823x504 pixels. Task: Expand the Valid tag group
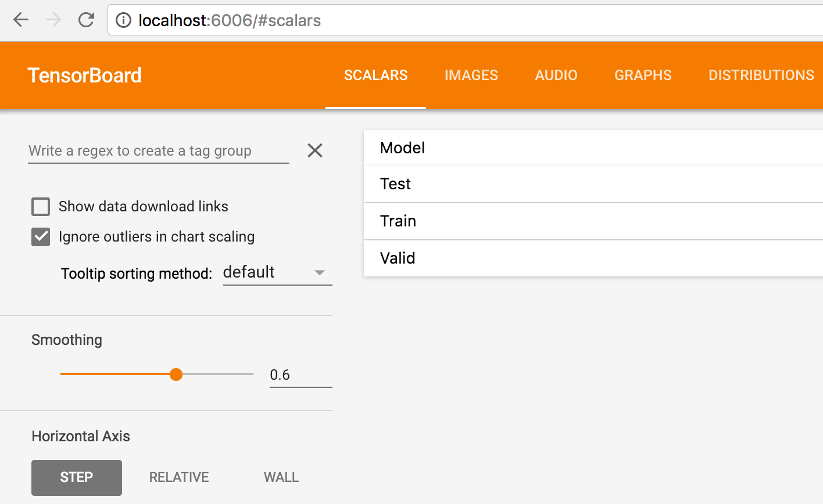(593, 258)
